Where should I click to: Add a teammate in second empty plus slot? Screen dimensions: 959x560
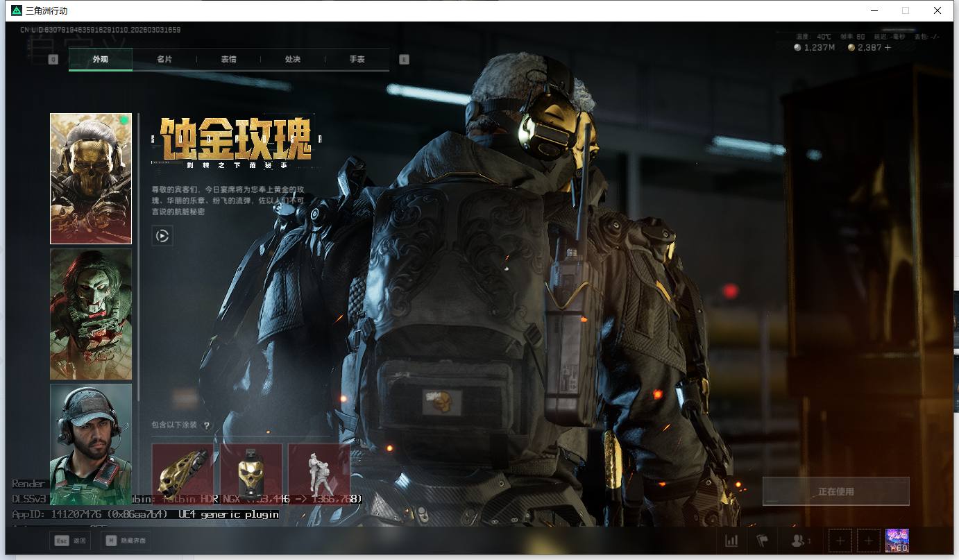pos(869,541)
